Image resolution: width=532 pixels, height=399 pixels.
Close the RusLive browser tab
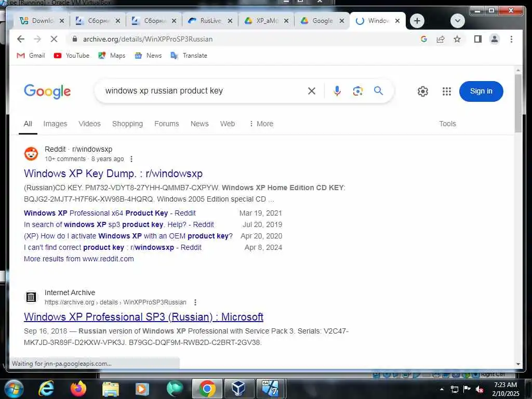(230, 21)
